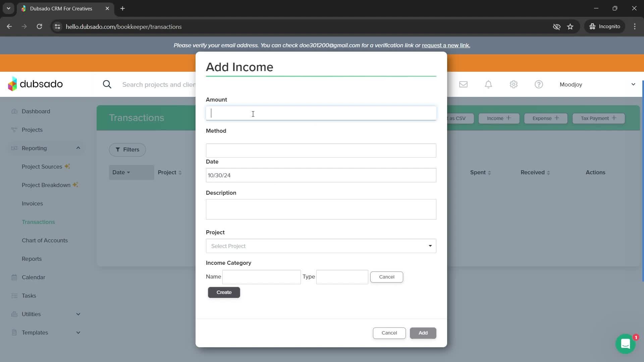Expand the Templates sidebar section

(x=78, y=333)
